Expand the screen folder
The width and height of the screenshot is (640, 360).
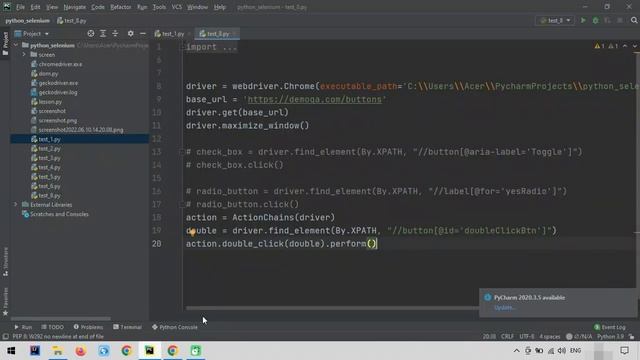[x=24, y=55]
